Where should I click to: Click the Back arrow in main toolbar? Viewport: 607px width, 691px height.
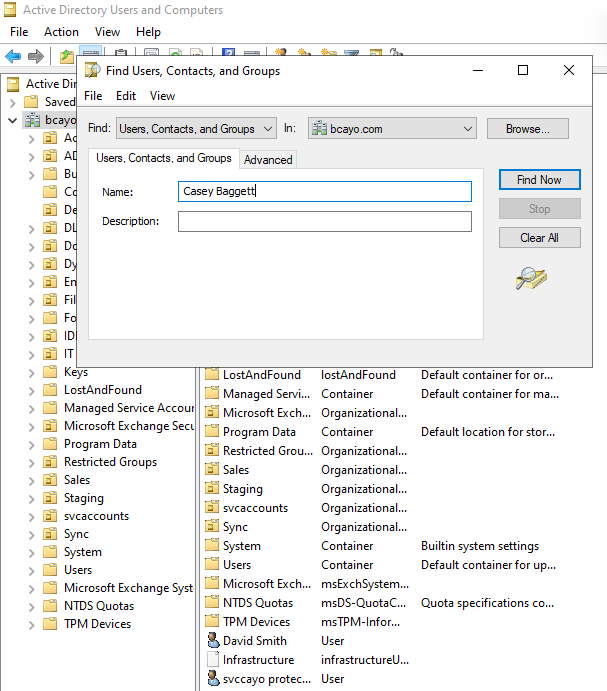(x=13, y=55)
